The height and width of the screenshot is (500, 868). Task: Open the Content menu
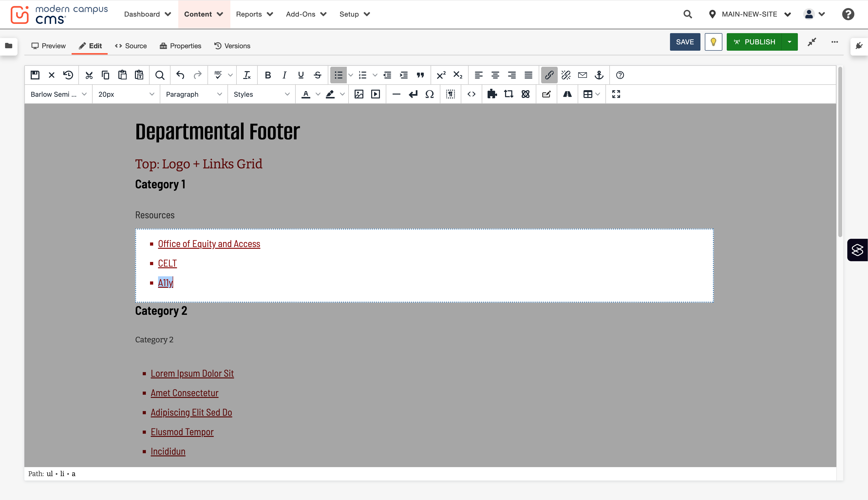point(204,14)
